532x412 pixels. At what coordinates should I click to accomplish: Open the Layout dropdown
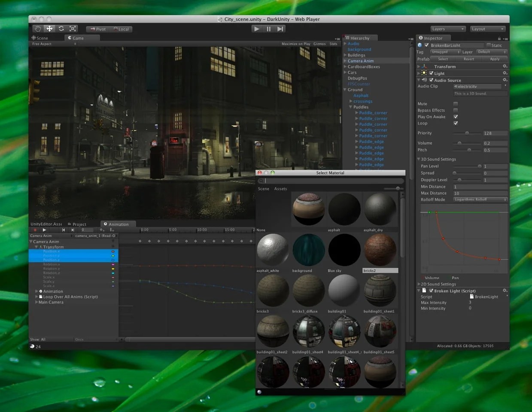coord(488,29)
